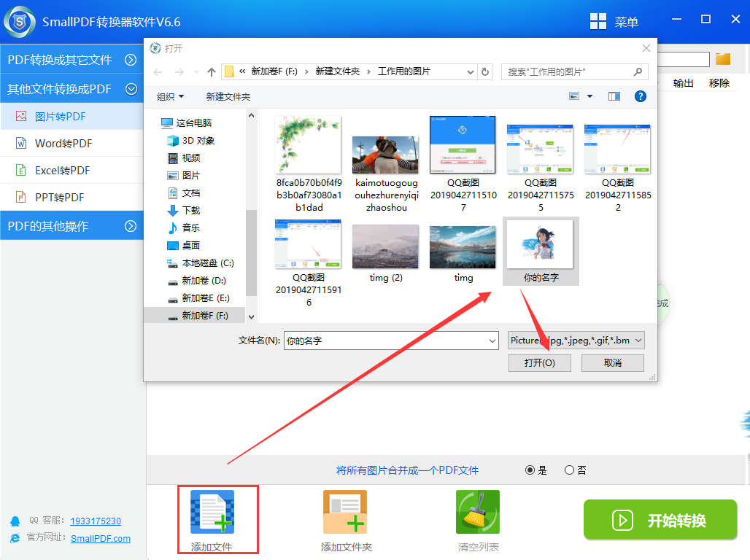Click 新建文件夹 in address breadcrumb
750x560 pixels.
click(337, 71)
